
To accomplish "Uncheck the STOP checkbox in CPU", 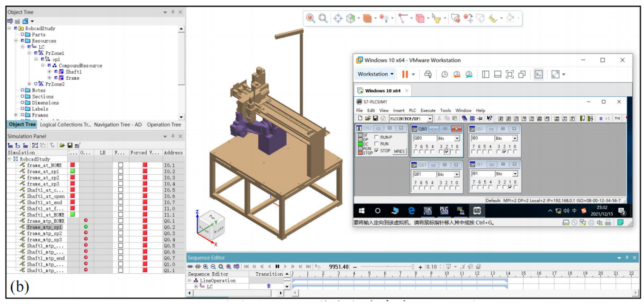I will 377,151.
